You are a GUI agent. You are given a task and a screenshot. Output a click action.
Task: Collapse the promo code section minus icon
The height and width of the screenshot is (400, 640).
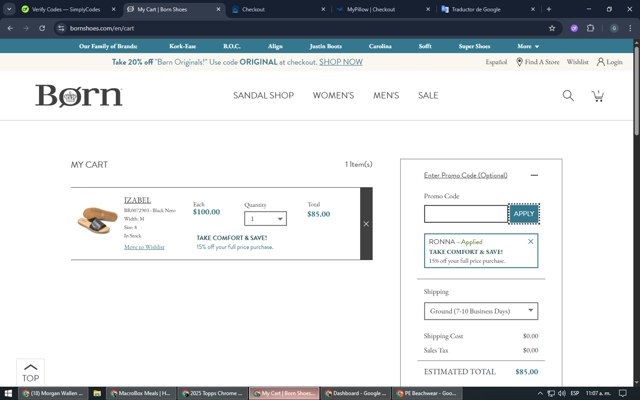point(534,175)
